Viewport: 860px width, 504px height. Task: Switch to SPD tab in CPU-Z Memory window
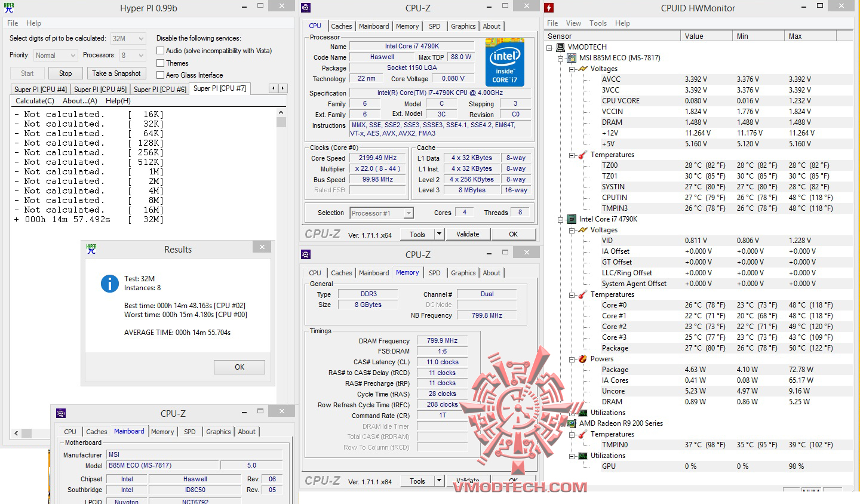pyautogui.click(x=435, y=273)
